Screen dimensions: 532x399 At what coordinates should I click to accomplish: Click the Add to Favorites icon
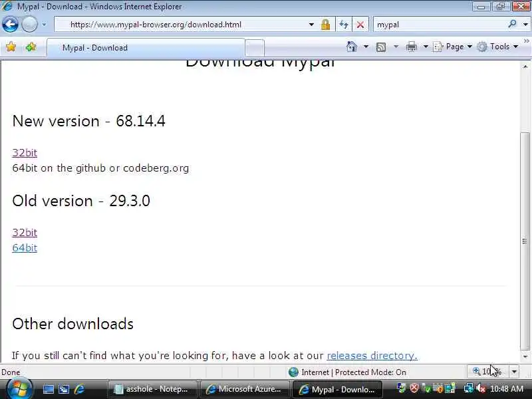31,47
